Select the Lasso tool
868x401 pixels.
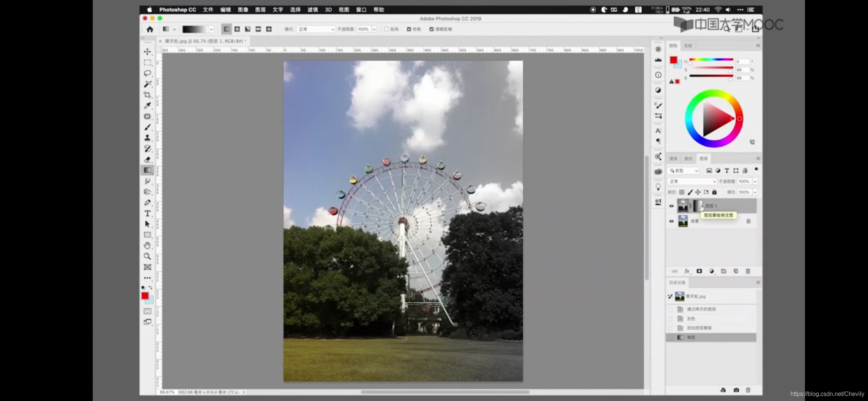pos(147,73)
